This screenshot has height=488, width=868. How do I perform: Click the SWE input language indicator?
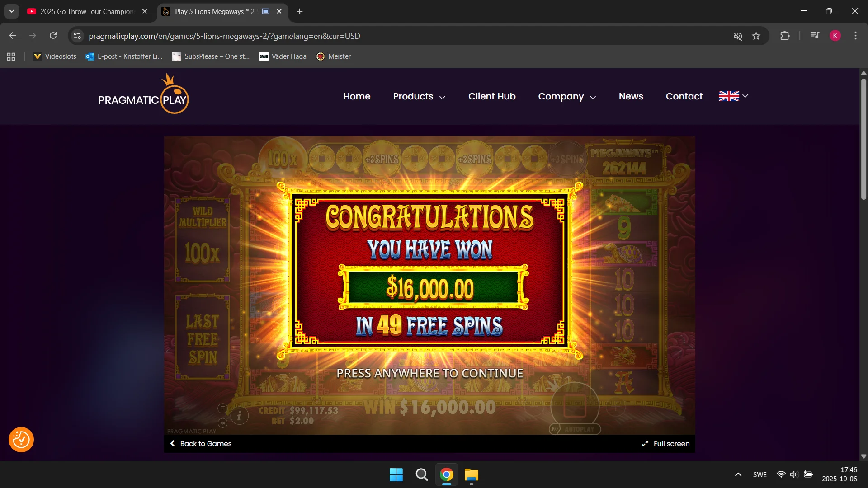[x=760, y=474]
